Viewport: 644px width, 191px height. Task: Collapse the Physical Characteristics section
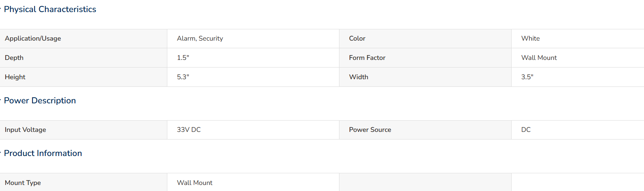pyautogui.click(x=50, y=9)
